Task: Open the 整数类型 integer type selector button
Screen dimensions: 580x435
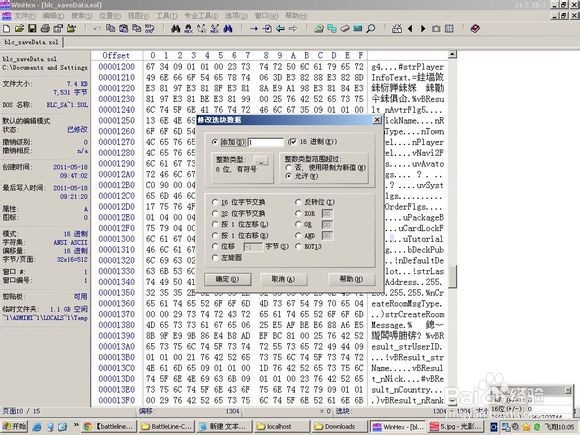Action: pos(261,162)
